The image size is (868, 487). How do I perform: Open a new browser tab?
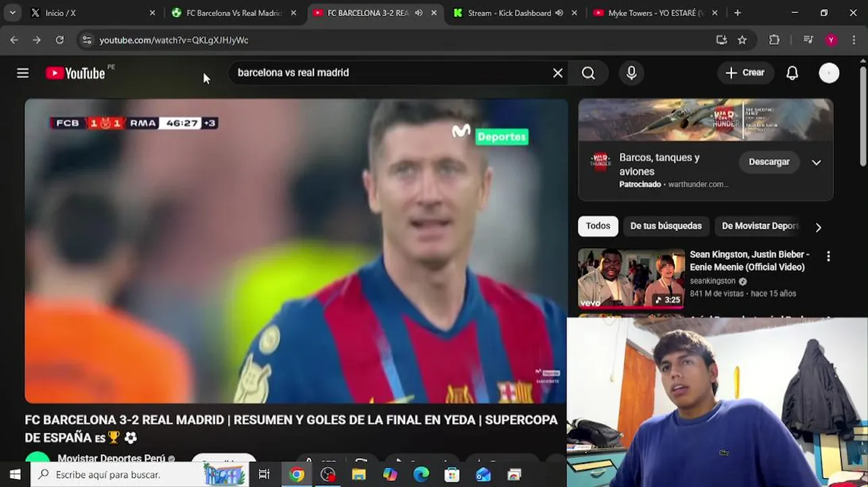(738, 13)
